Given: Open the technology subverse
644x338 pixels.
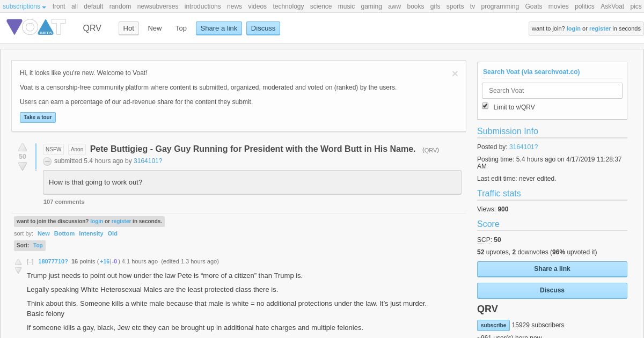Looking at the screenshot, I should [x=288, y=6].
